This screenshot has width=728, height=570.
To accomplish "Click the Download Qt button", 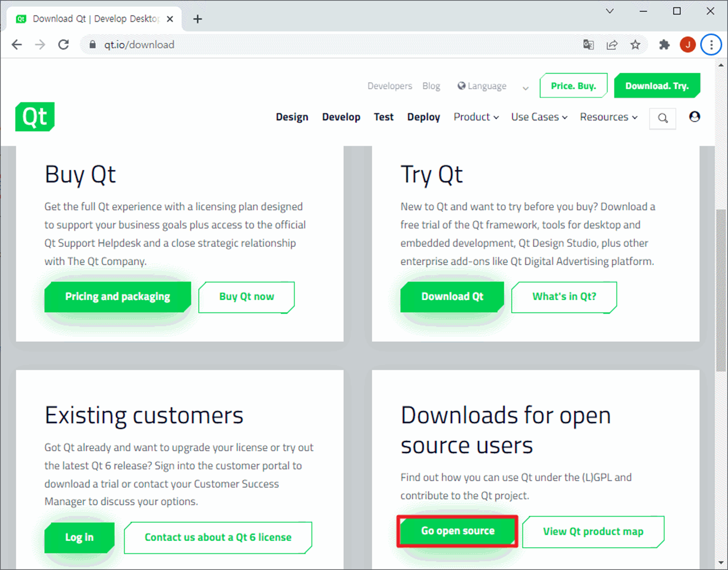I will [x=452, y=297].
